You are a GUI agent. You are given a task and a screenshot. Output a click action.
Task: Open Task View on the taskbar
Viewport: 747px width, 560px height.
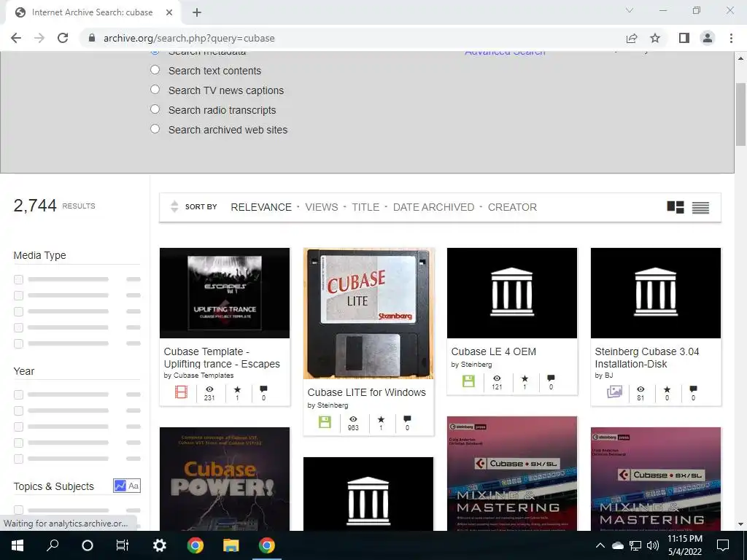pos(123,545)
